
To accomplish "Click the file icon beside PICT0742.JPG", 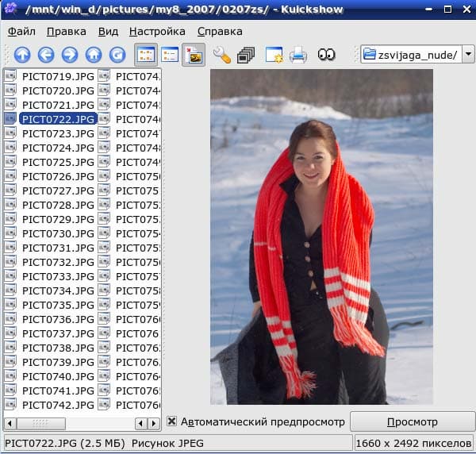I will [x=10, y=404].
